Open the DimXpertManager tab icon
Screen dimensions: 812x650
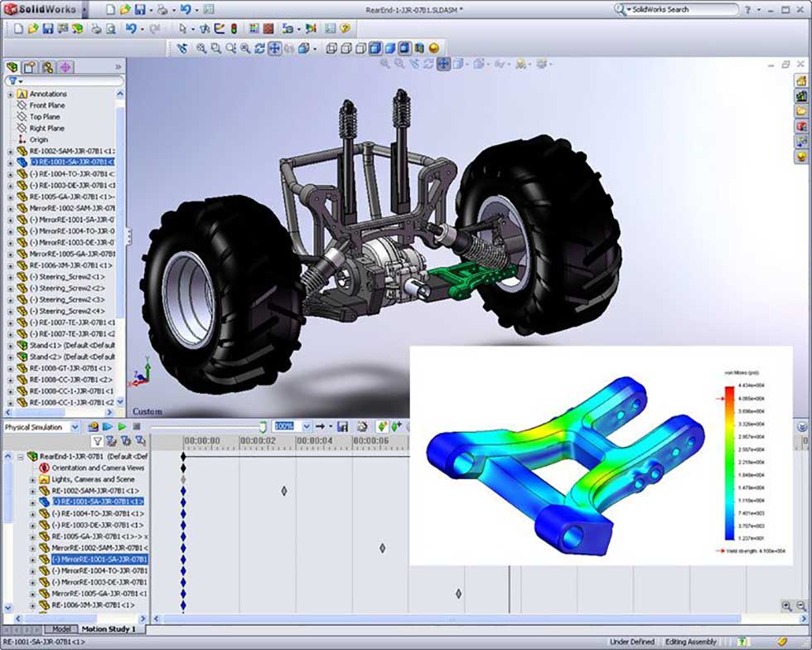point(65,67)
